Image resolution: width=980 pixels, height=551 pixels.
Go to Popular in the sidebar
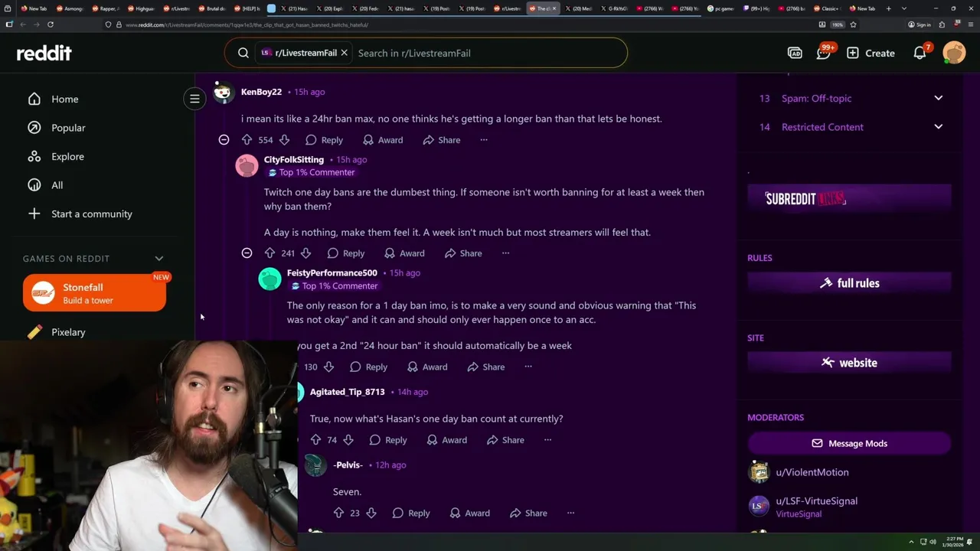click(68, 128)
